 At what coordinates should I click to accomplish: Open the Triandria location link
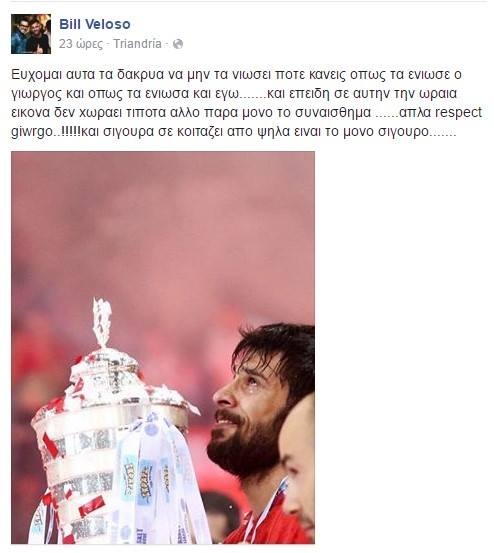[x=137, y=44]
